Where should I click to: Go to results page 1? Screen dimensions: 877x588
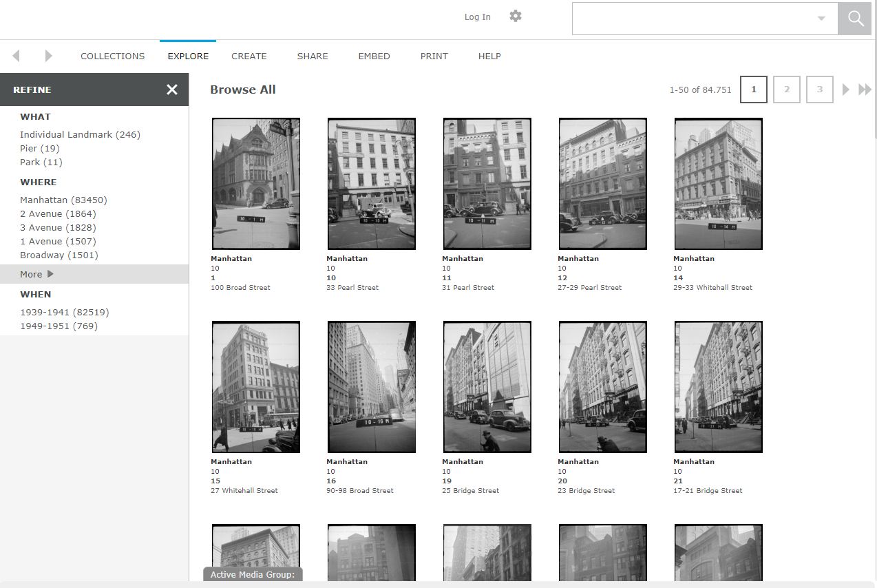tap(754, 90)
